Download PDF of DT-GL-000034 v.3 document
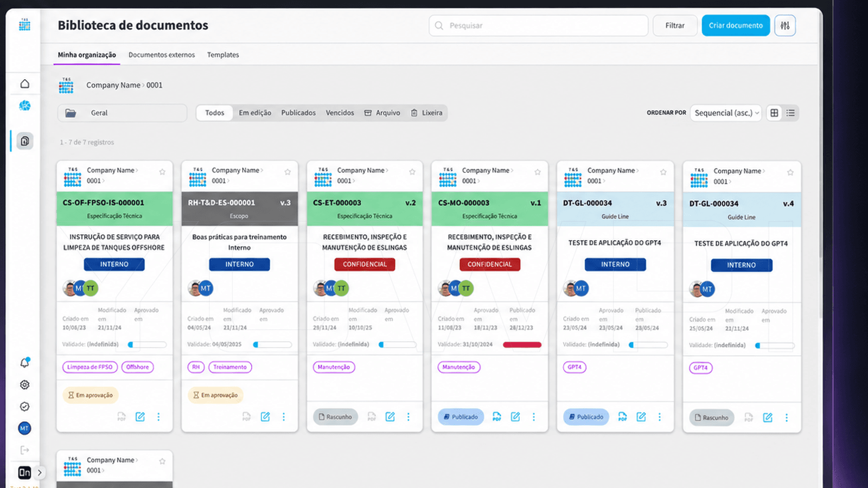868x488 pixels. coord(622,416)
